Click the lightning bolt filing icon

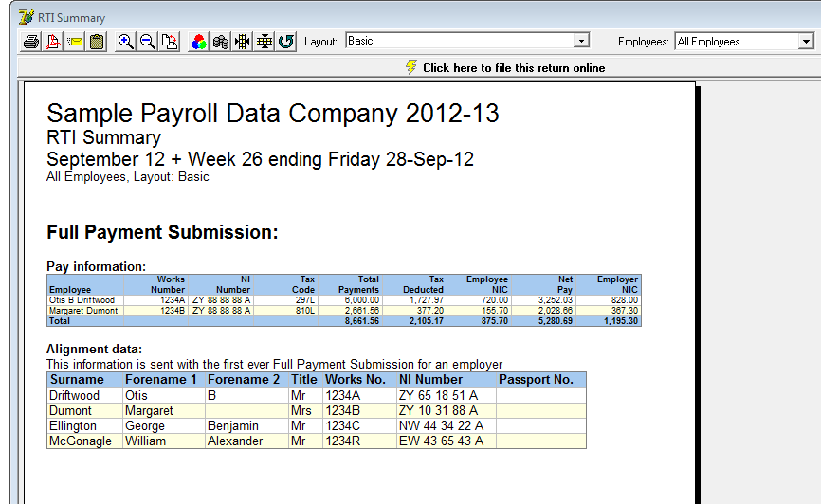(410, 67)
